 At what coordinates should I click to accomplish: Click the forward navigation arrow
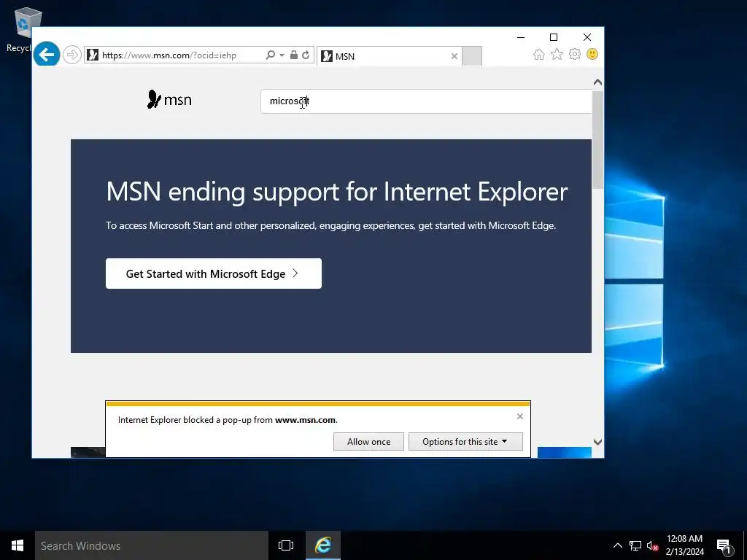click(x=72, y=55)
